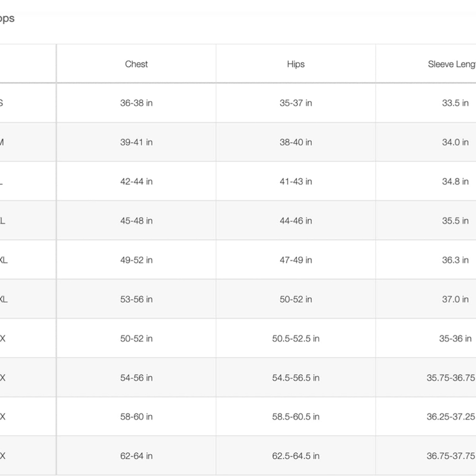
Task: Click the 38-40 in hips measurement
Action: tap(296, 142)
